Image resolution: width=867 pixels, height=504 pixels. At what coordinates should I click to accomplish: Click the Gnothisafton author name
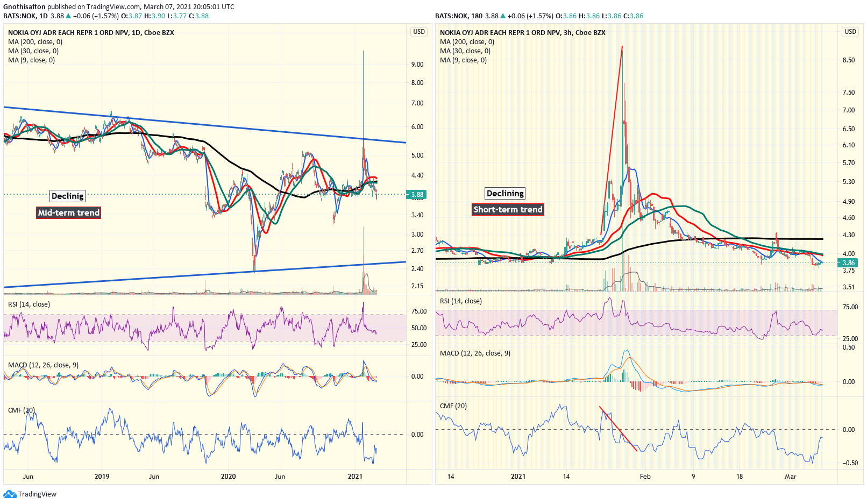(x=24, y=7)
